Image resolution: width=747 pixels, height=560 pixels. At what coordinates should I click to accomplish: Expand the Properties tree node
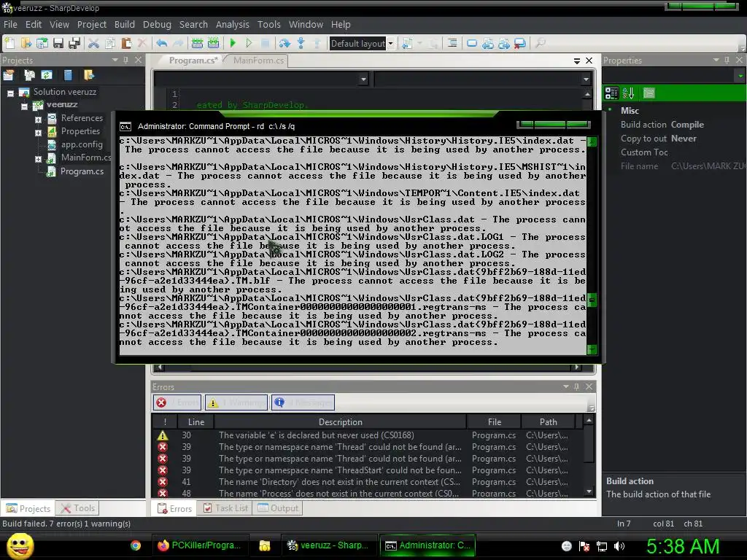[38, 133]
